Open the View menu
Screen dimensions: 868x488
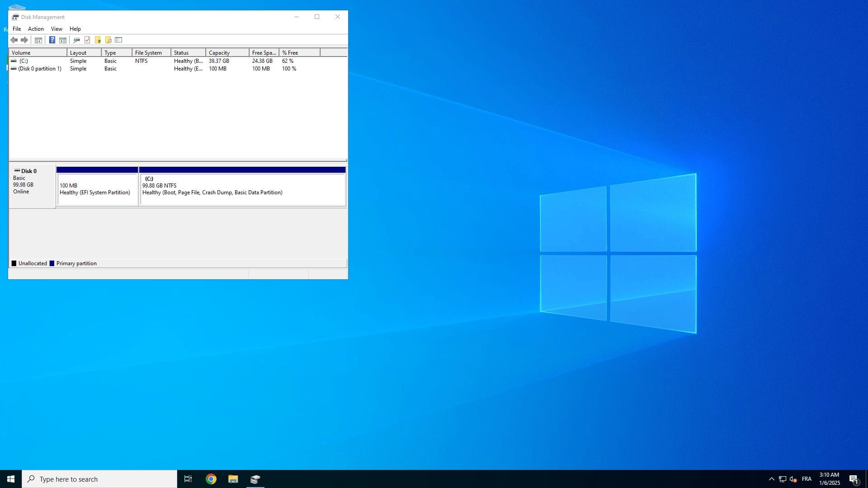click(57, 29)
